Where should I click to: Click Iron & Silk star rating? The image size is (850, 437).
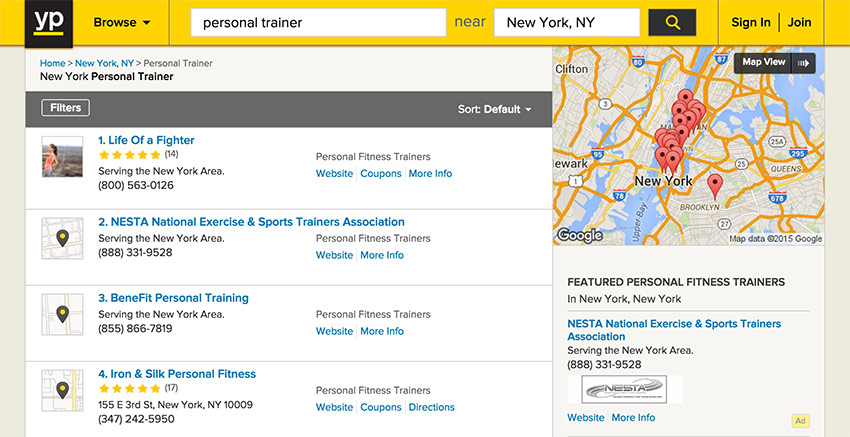pyautogui.click(x=130, y=389)
